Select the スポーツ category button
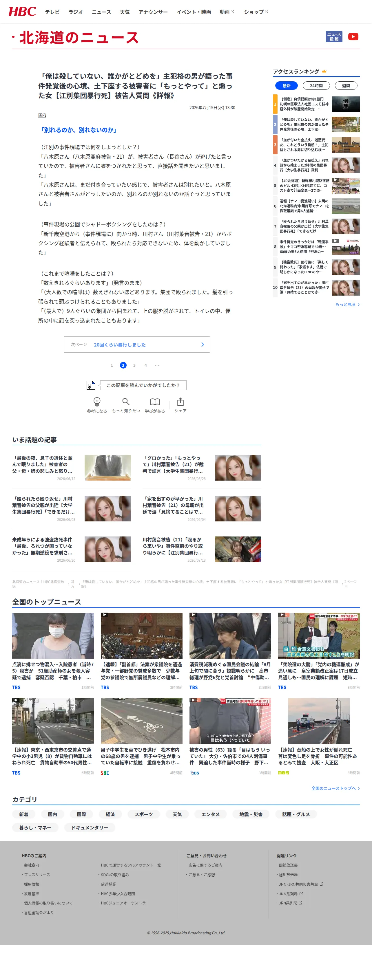 [143, 814]
